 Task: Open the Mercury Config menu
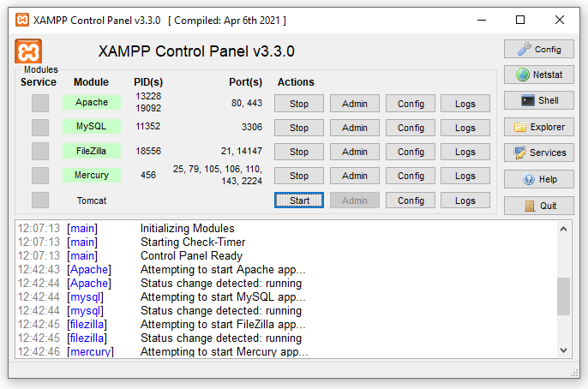click(411, 176)
